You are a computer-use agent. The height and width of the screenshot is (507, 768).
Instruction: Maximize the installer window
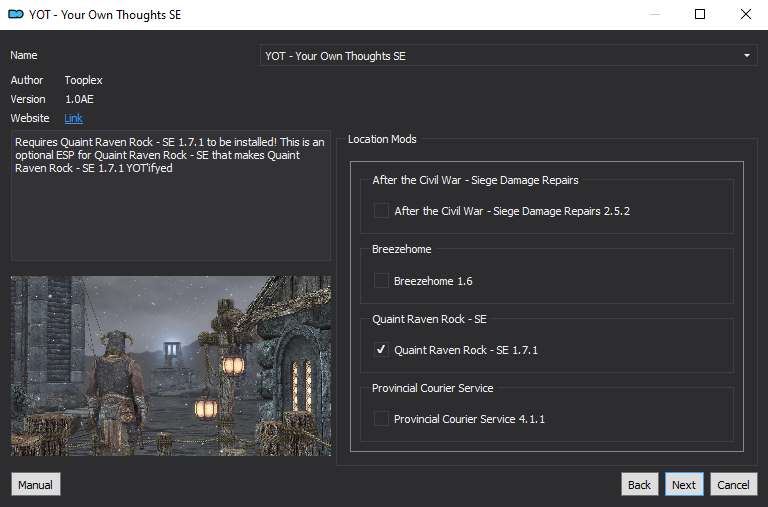click(700, 14)
